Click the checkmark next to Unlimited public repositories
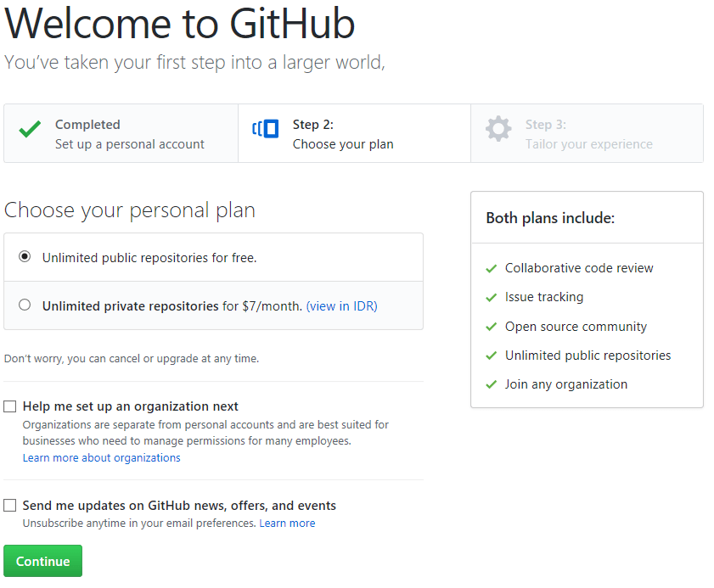714x588 pixels. tap(492, 355)
